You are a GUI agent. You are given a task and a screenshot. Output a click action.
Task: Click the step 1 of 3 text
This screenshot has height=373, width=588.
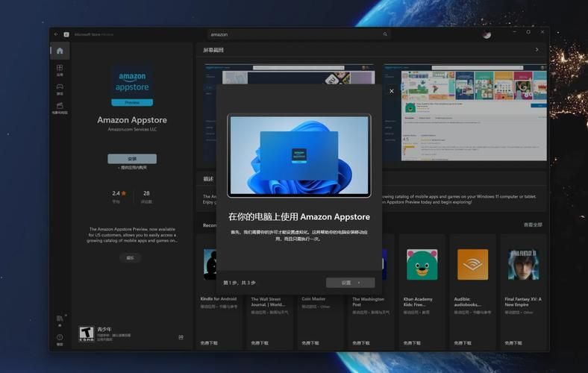pos(240,283)
